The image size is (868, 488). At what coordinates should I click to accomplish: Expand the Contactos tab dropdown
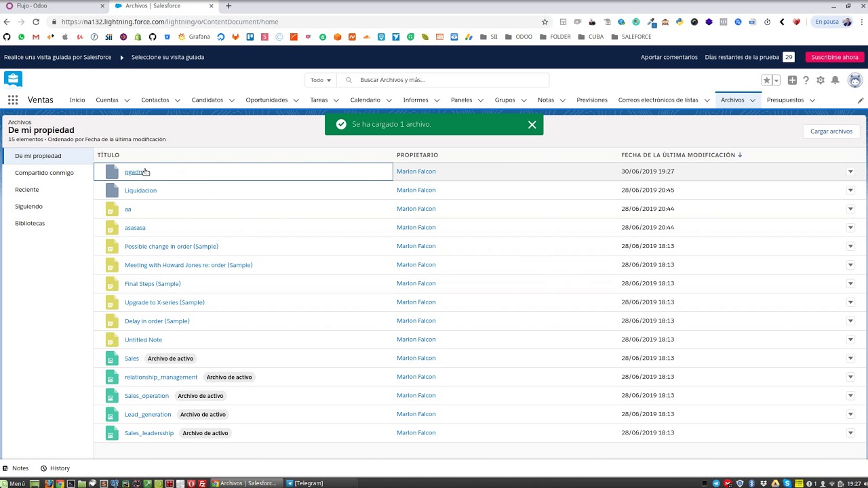click(178, 100)
